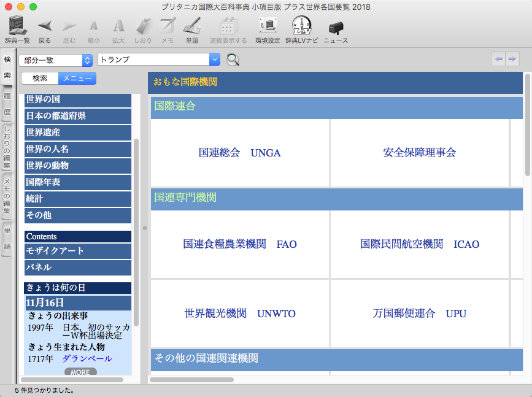Screen dimensions: 532x397
Task: Click the pane splitter handle dot
Action: [x=145, y=228]
